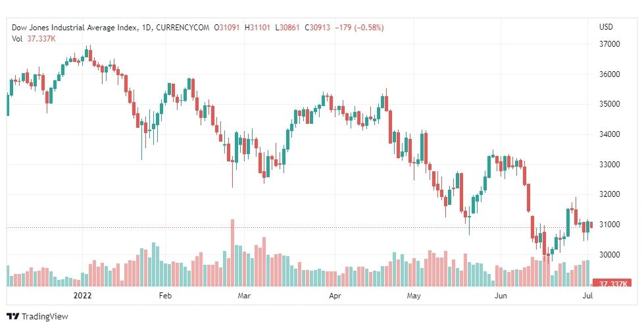The width and height of the screenshot is (644, 328).
Task: Click the 30000 price axis label
Action: 609,254
